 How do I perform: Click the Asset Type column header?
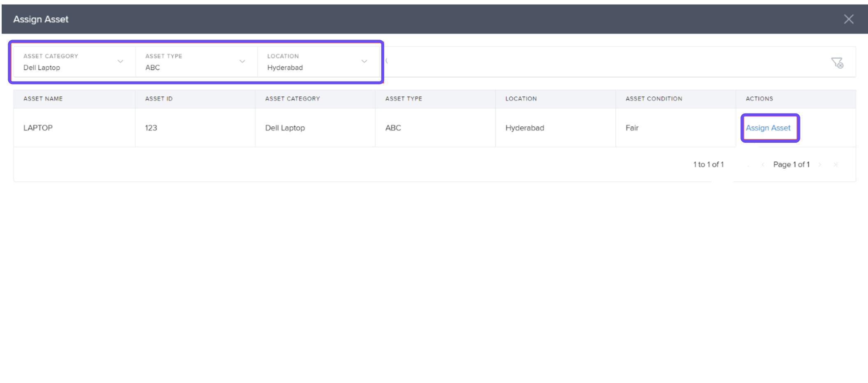(x=404, y=99)
